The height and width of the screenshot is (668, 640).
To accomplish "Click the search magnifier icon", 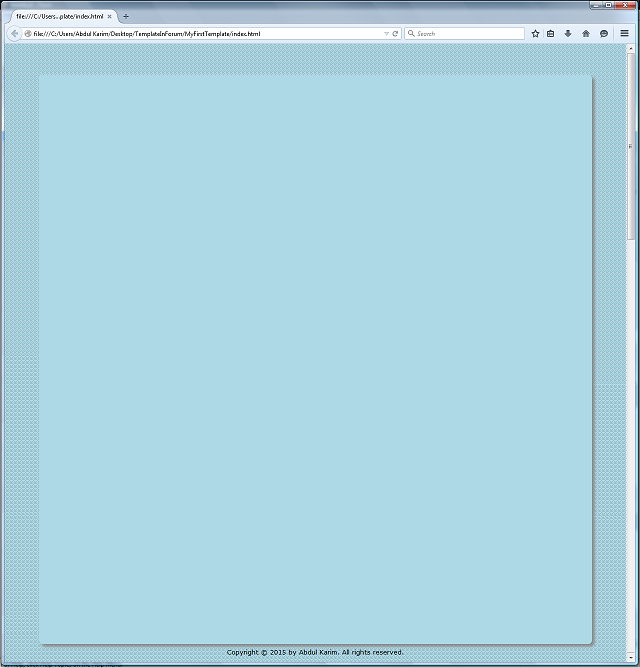I will click(x=411, y=33).
